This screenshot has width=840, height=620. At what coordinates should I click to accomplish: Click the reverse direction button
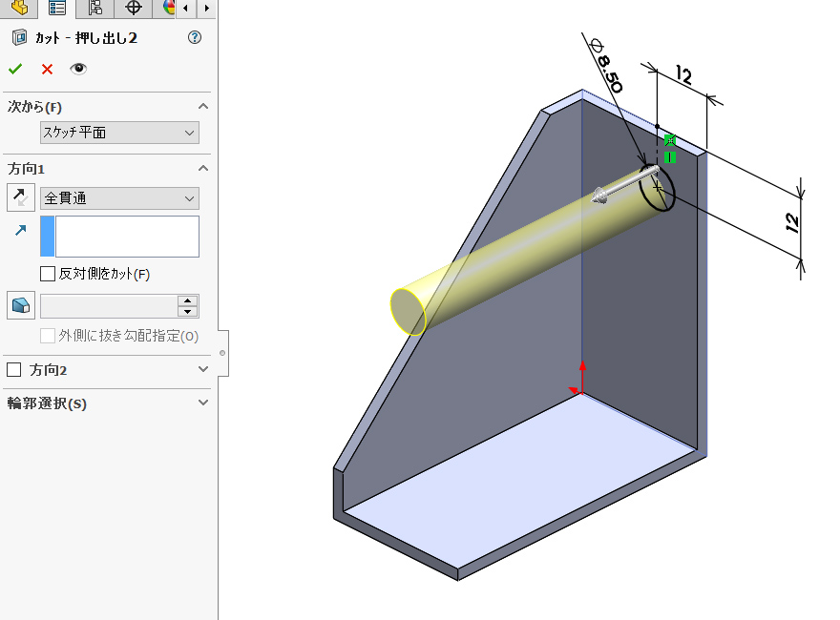[x=21, y=198]
